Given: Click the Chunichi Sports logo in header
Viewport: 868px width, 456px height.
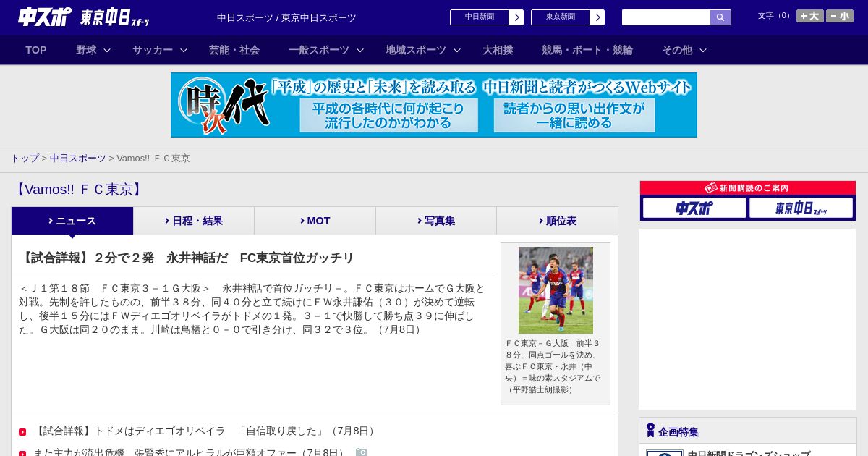Looking at the screenshot, I should tap(44, 17).
